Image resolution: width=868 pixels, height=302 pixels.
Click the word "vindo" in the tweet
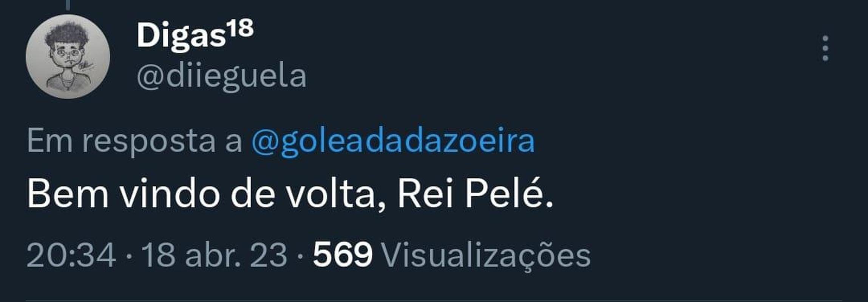pyautogui.click(x=170, y=194)
